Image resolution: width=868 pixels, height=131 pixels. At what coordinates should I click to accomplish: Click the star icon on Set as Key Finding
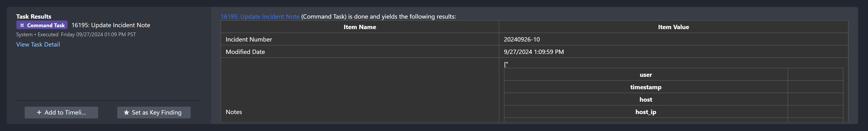[x=126, y=112]
